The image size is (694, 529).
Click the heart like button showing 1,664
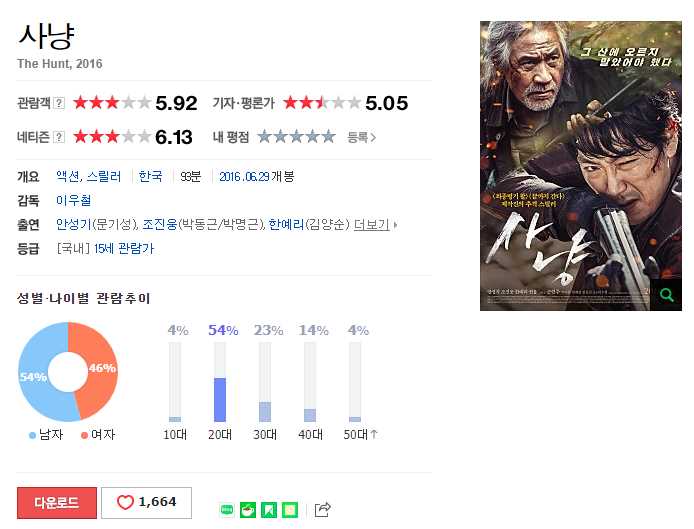point(147,502)
